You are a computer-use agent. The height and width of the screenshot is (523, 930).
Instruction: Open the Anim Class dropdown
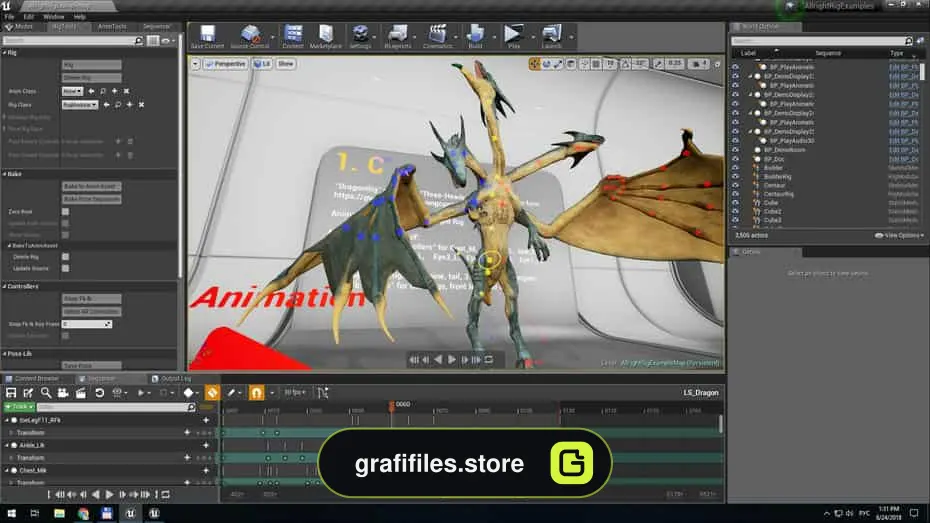[72, 91]
